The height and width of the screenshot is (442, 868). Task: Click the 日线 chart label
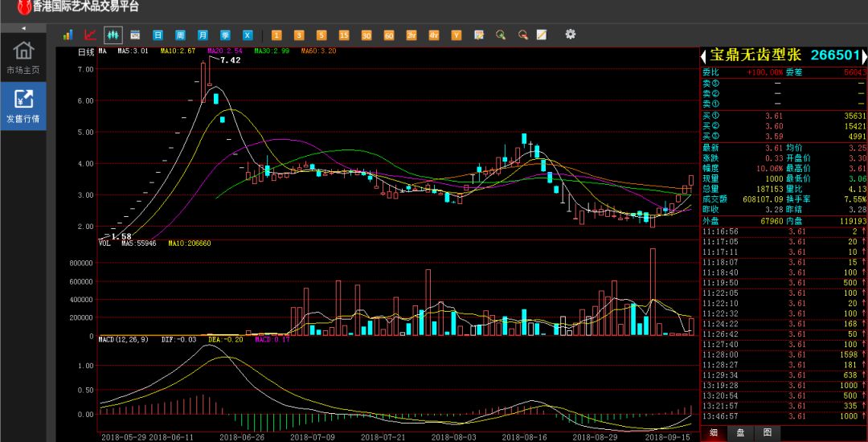point(86,52)
